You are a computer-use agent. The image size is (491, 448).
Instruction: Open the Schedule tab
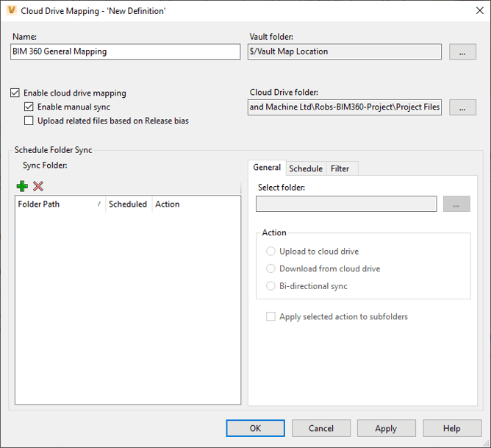click(306, 169)
